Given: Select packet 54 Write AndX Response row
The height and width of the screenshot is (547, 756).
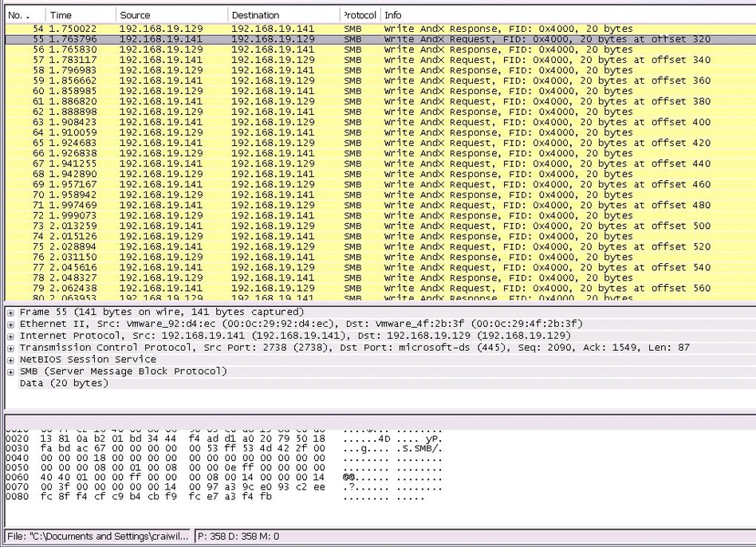Looking at the screenshot, I should [380, 29].
